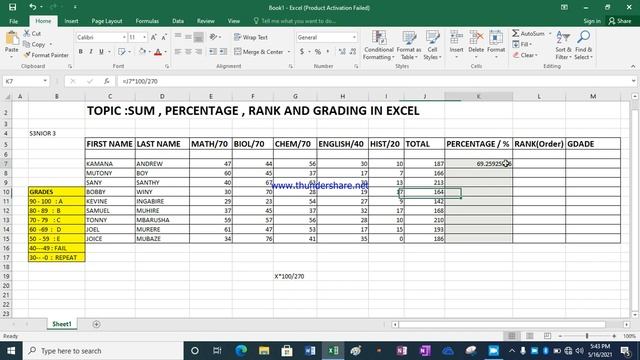
Task: Switch to Page Break Preview icon
Action: tap(547, 336)
